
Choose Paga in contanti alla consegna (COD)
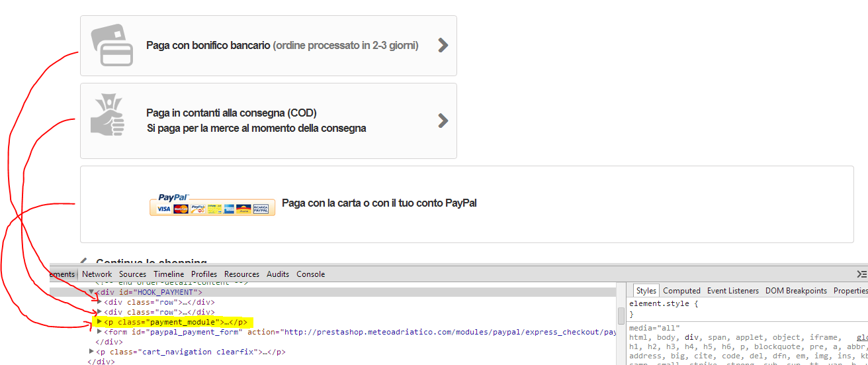pos(269,121)
